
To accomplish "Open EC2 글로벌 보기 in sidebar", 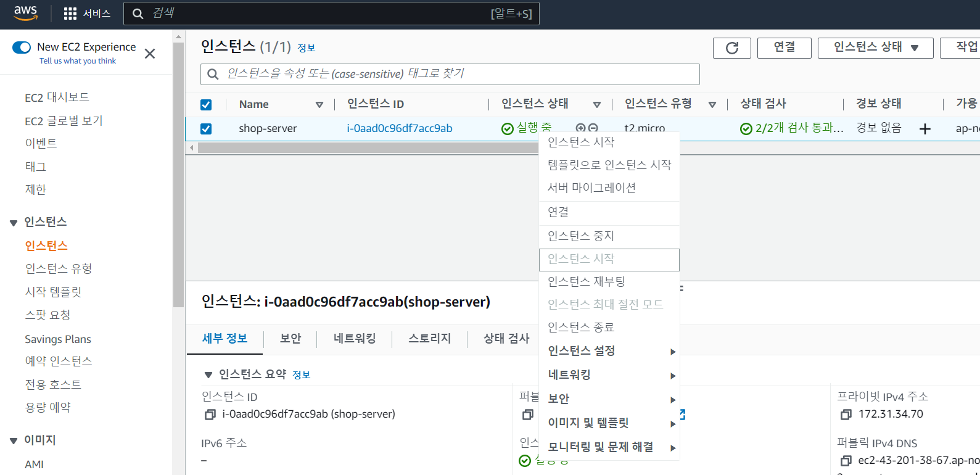I will coord(64,122).
